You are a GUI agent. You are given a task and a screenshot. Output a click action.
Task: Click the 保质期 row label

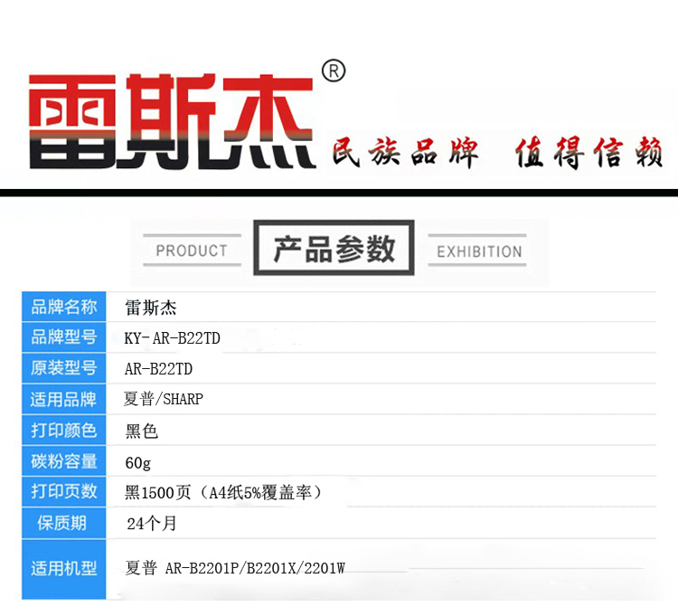pos(62,523)
